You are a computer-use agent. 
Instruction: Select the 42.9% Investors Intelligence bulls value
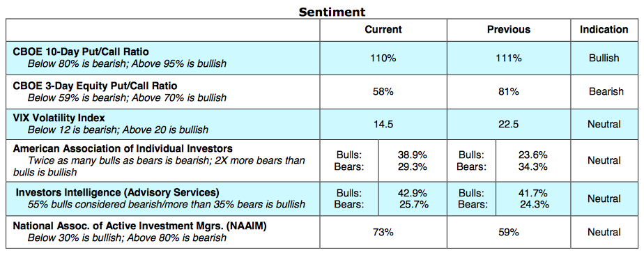tap(412, 193)
